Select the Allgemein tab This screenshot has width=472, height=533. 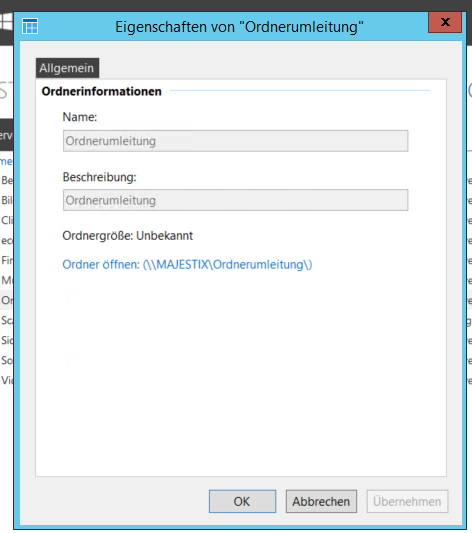(67, 68)
